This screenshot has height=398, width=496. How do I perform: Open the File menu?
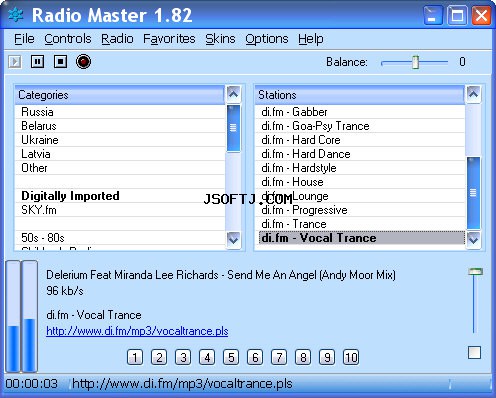click(x=24, y=39)
